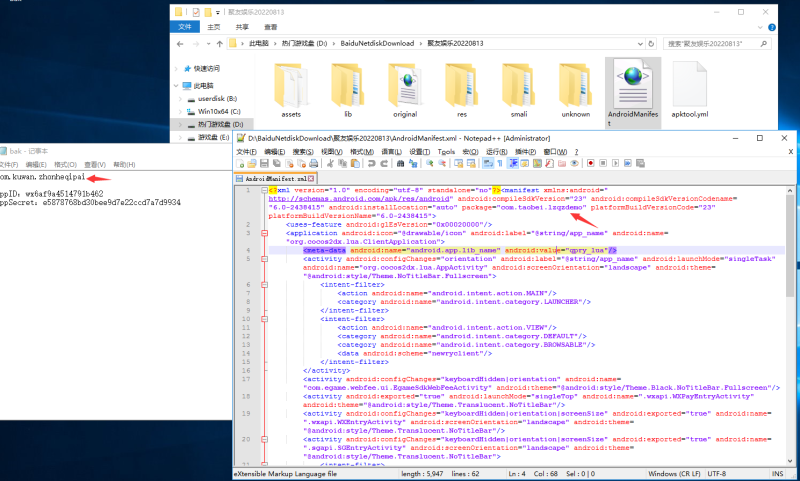Click the Record macro button in toolbar
Viewport: 800px width, 481px height.
(x=590, y=162)
